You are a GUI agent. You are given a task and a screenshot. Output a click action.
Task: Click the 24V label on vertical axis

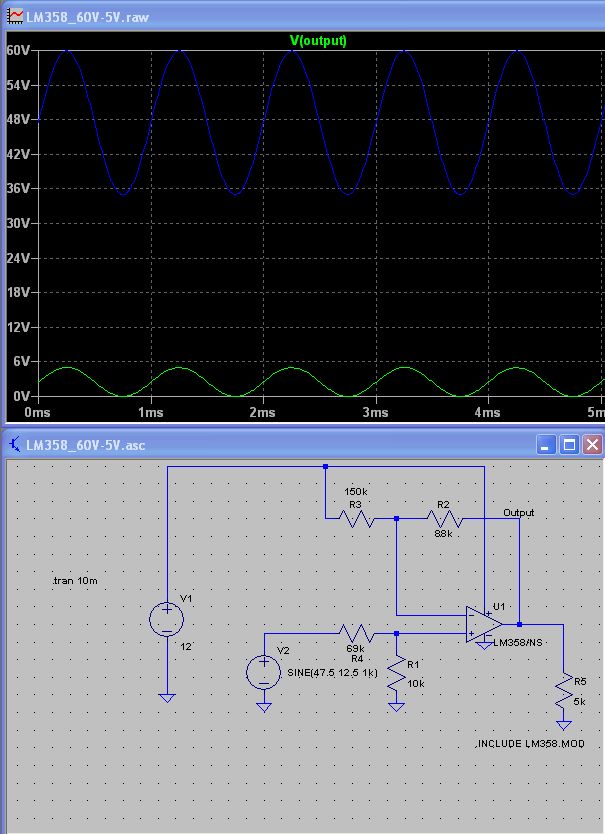tap(18, 258)
